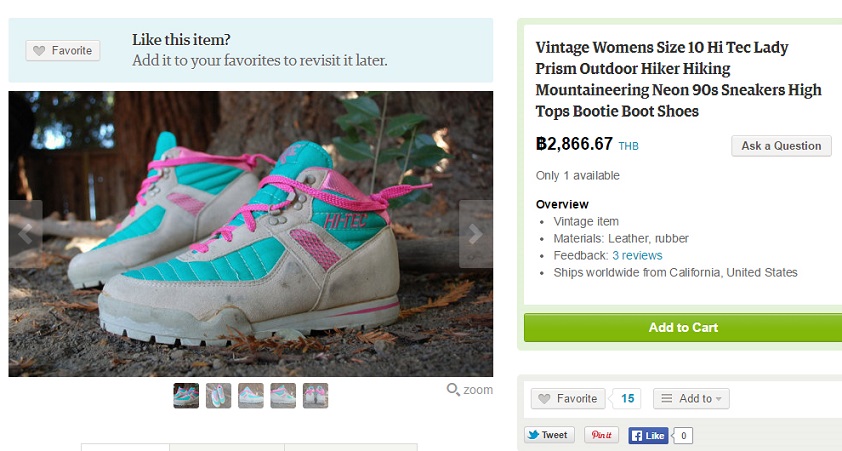Advance to the next product photo
This screenshot has height=451, width=842.
[476, 233]
